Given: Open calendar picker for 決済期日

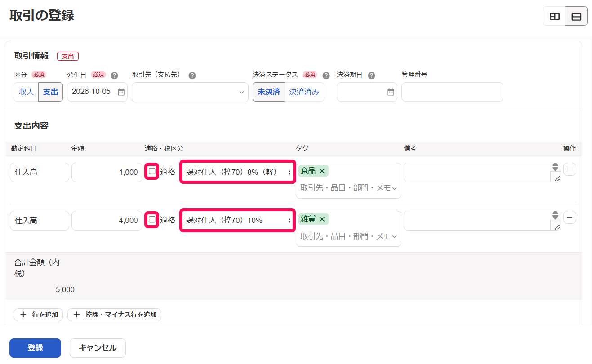Looking at the screenshot, I should [x=391, y=92].
